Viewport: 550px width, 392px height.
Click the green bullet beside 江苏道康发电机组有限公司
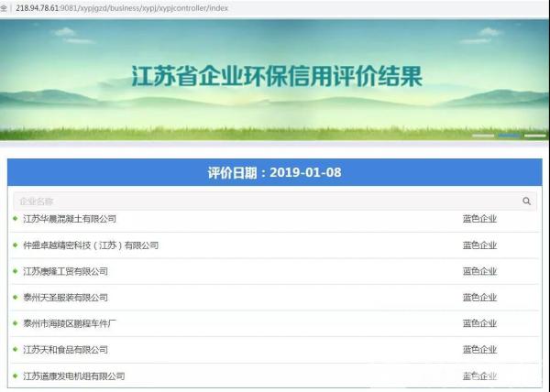(16, 376)
